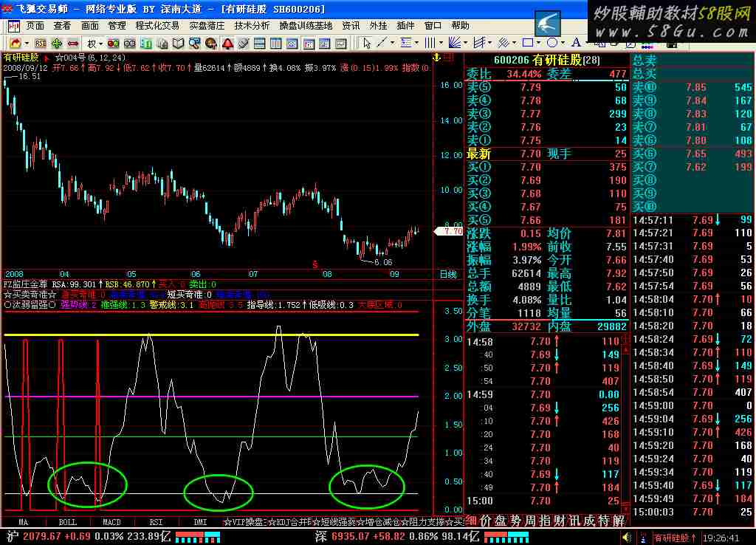Click the RSI indicator toolbar icon

coord(41,44)
